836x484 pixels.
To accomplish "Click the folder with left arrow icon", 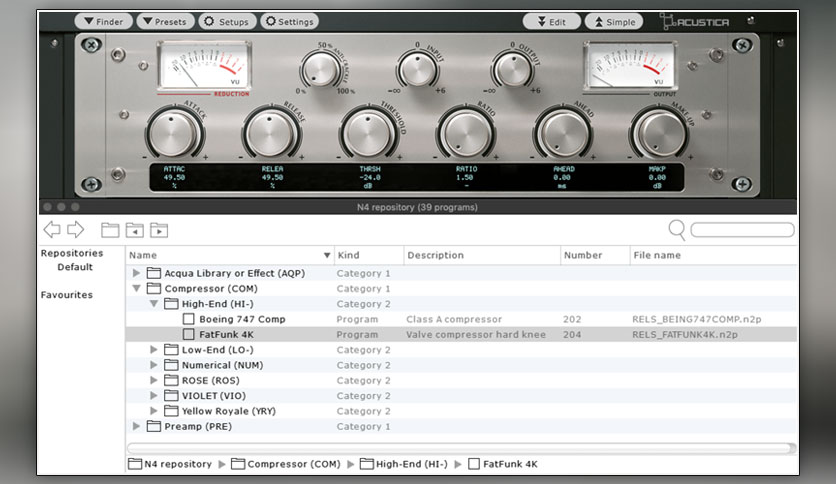I will pos(134,230).
